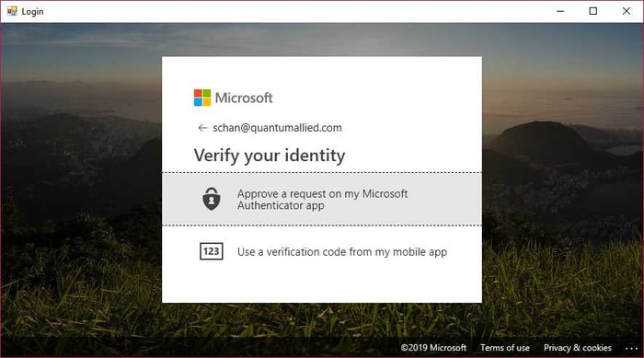Screen dimensions: 644x358
Task: Choose Approve a request on Authenticator app
Action: [x=322, y=199]
